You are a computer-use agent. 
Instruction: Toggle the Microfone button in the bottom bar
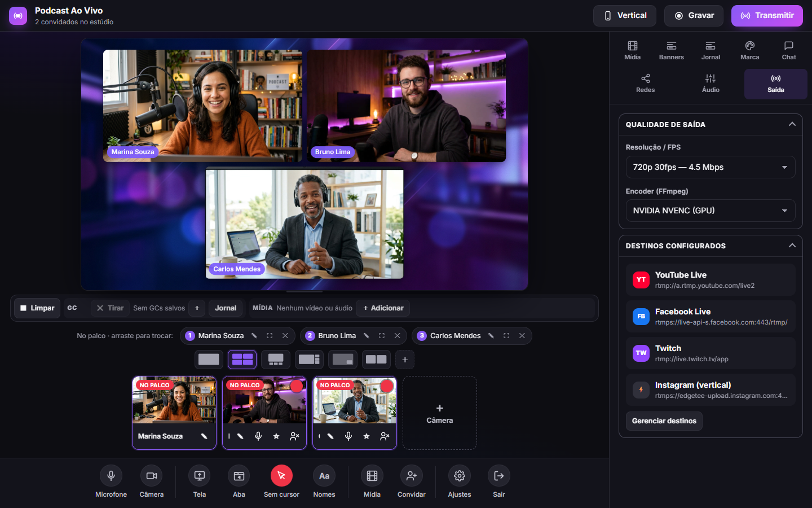click(x=111, y=476)
